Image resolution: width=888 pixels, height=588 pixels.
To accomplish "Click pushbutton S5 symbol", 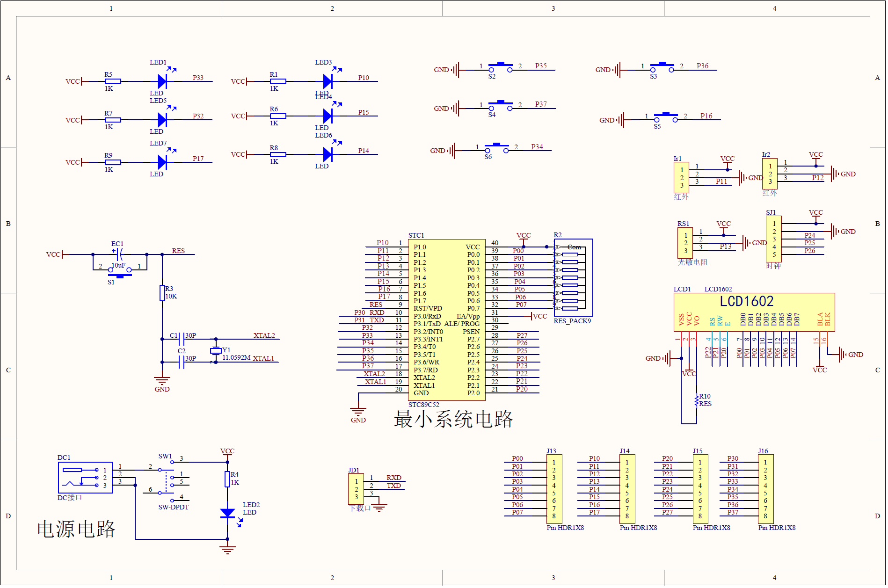I will (x=666, y=117).
